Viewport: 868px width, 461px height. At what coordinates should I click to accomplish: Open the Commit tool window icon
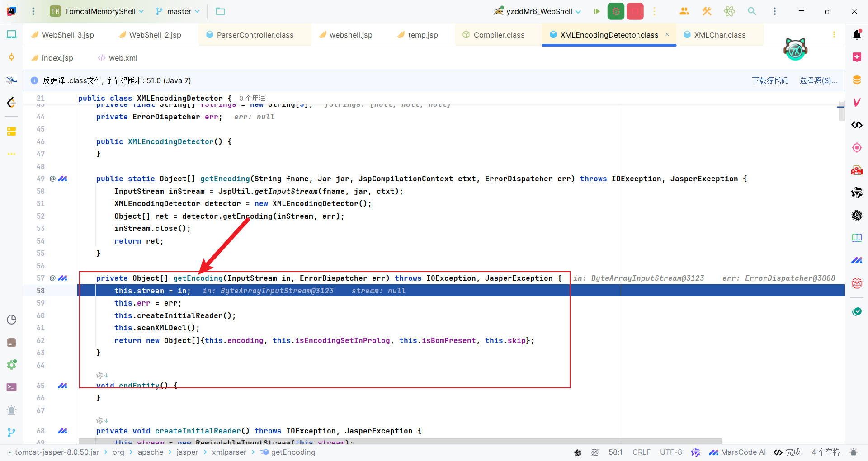pyautogui.click(x=11, y=57)
